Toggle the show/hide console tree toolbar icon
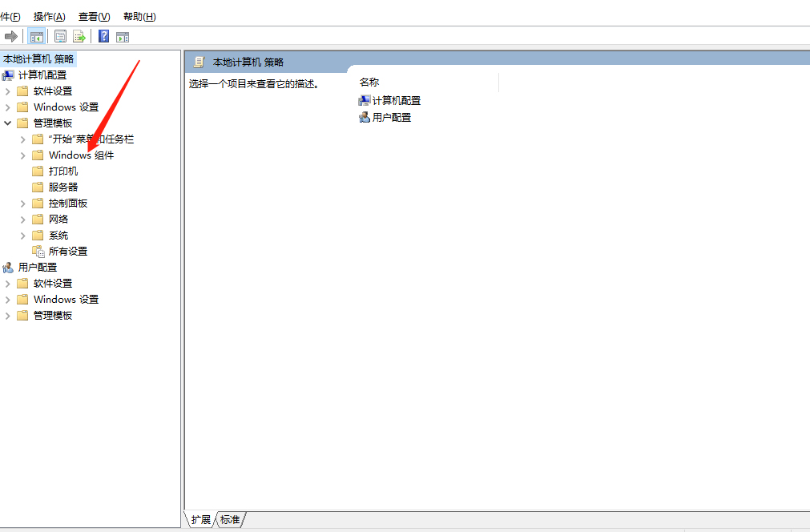 point(37,37)
